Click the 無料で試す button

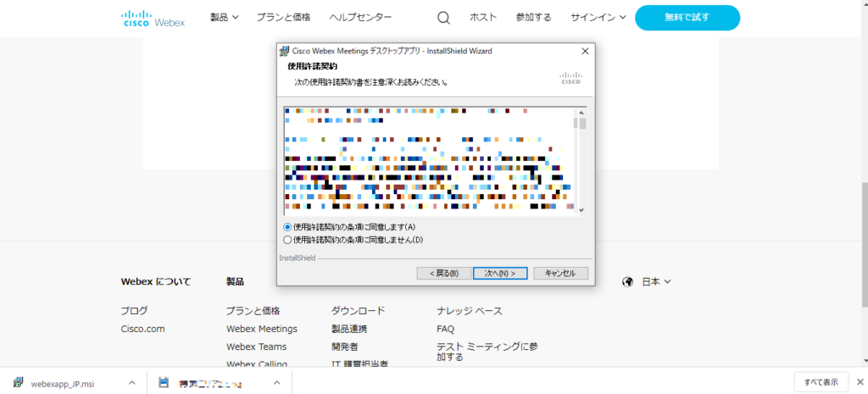[x=687, y=18]
